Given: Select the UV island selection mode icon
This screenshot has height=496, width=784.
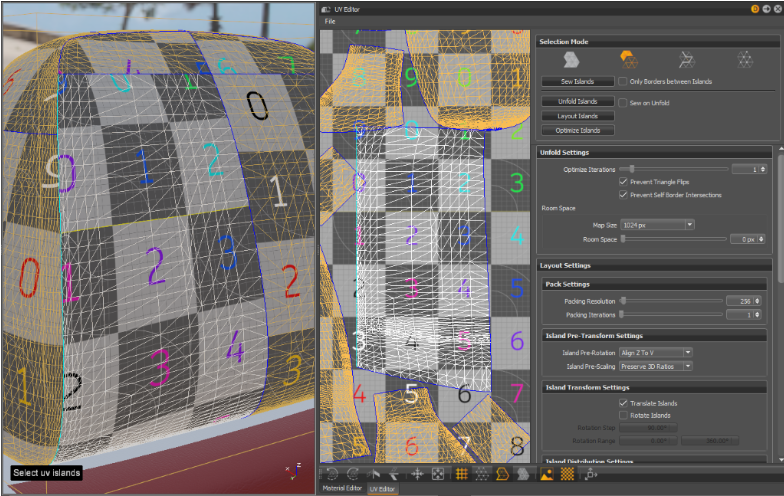Looking at the screenshot, I should point(628,60).
